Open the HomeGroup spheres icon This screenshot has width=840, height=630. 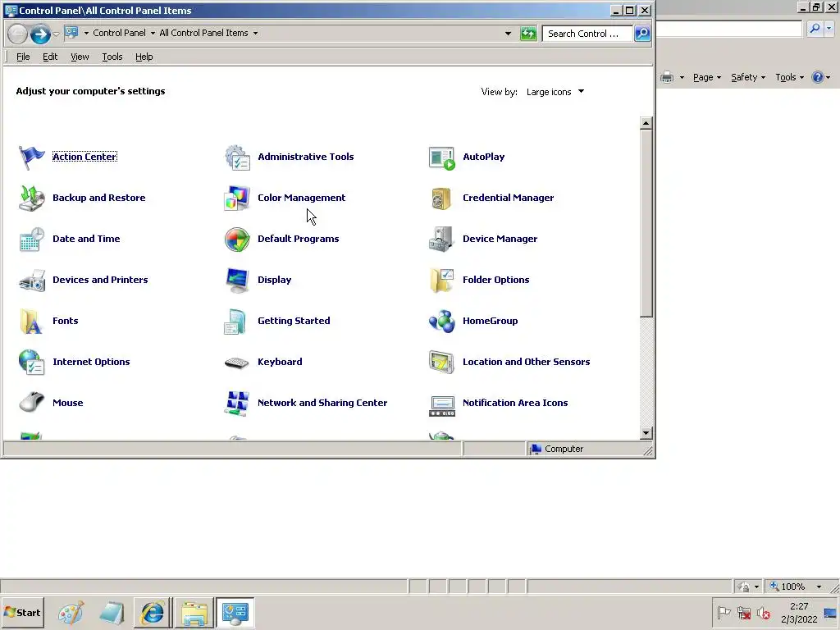pos(442,321)
